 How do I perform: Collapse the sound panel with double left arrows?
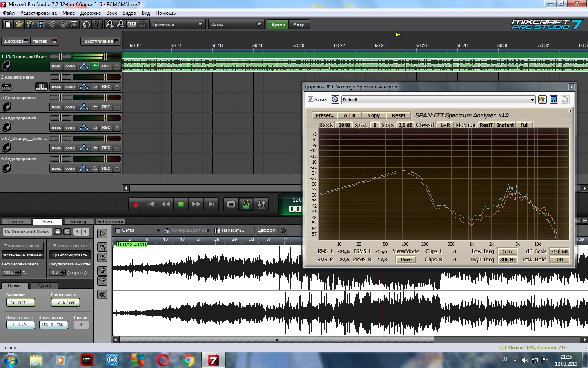click(x=102, y=294)
